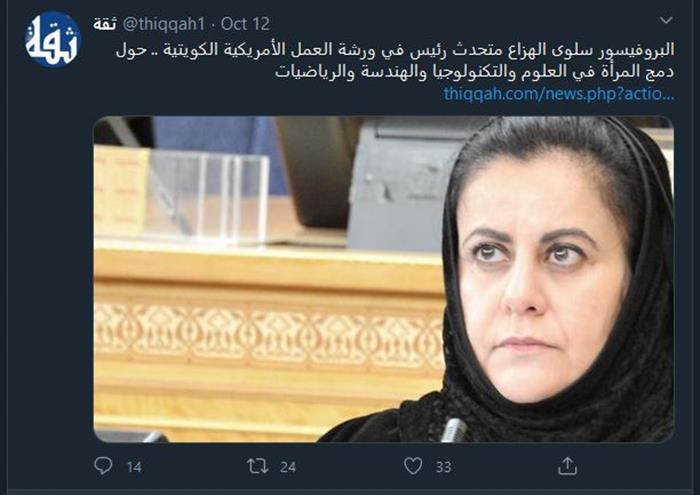Open the Oct 12 timestamp permalink
Screen dimensions: 700x495
pos(245,24)
